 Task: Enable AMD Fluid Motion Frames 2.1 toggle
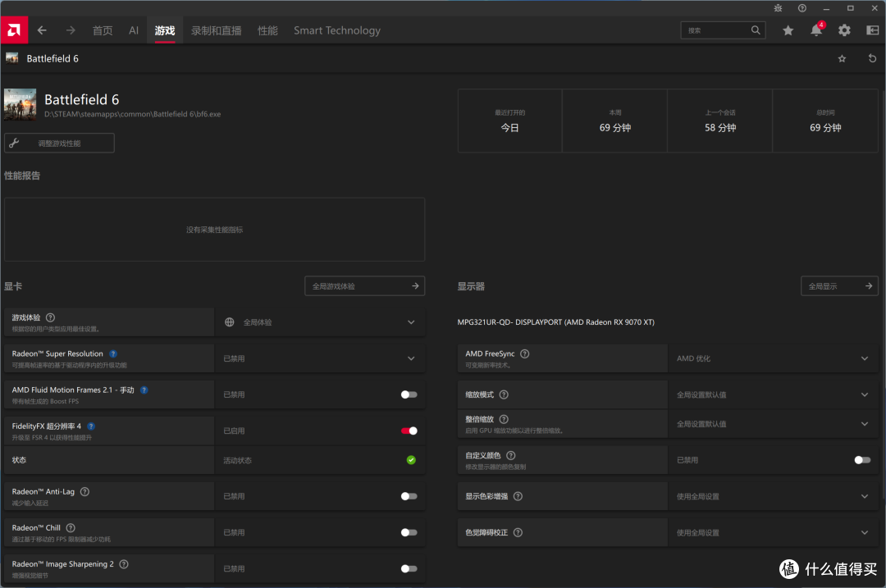click(x=409, y=394)
